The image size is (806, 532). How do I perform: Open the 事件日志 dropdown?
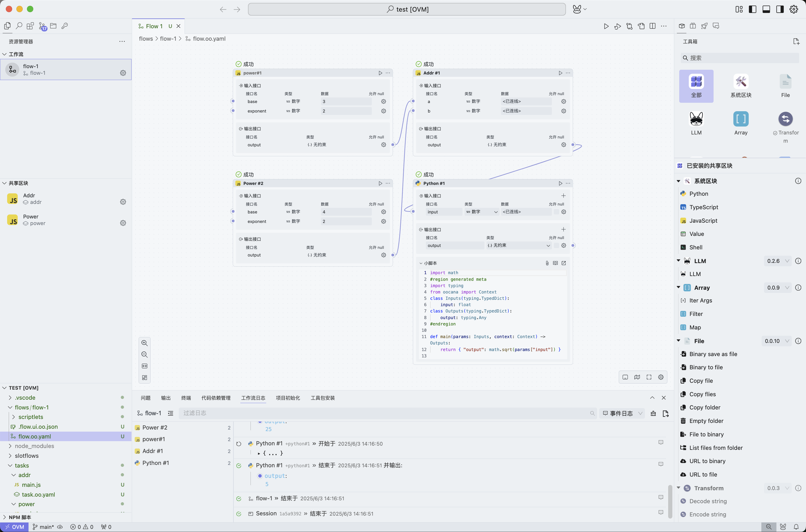tap(622, 413)
